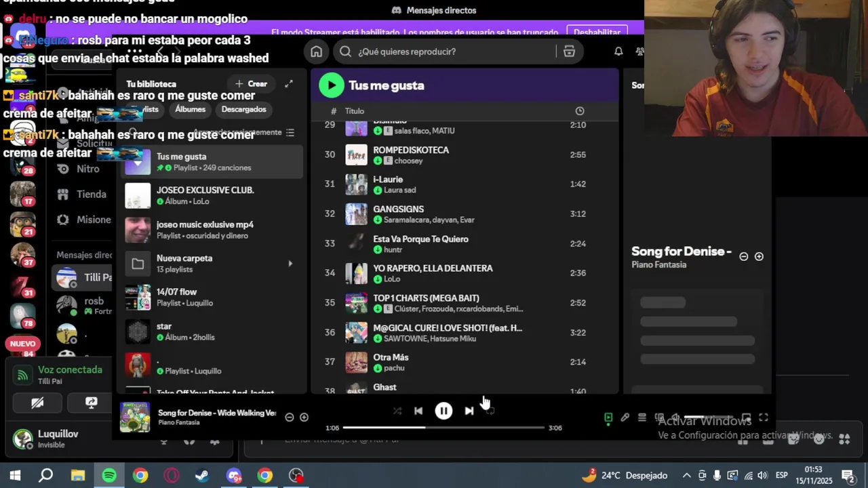Open Windows notification center icon
The width and height of the screenshot is (868, 488).
coord(848,476)
